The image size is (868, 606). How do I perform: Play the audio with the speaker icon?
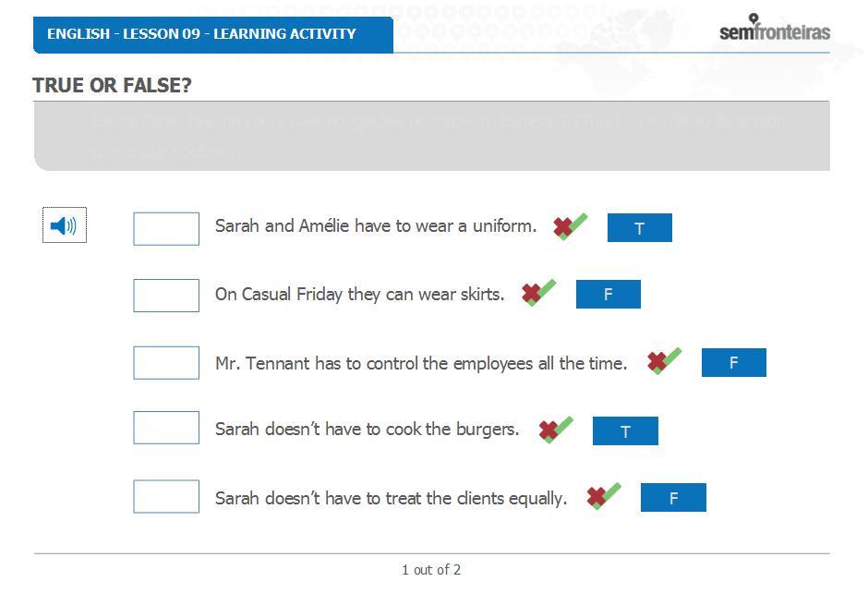65,224
